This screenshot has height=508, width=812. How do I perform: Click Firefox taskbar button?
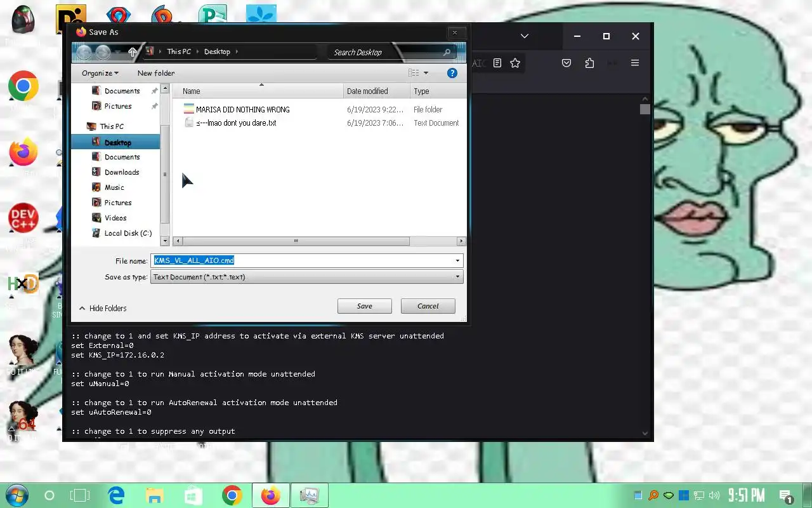271,495
